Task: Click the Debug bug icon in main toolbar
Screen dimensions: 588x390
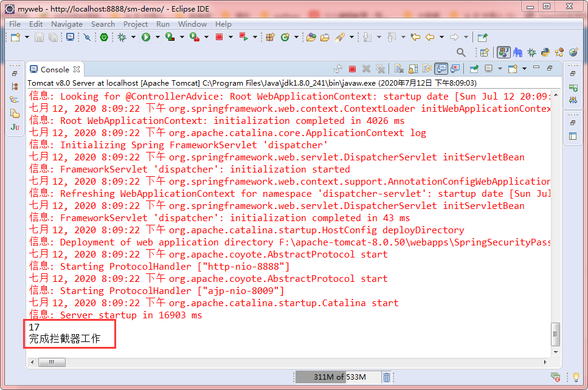Action: click(122, 37)
